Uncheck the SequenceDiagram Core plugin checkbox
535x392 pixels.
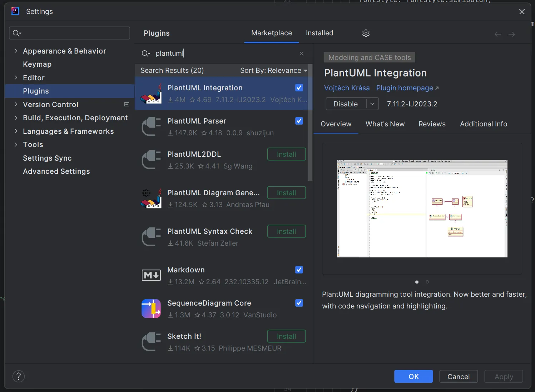(x=299, y=303)
